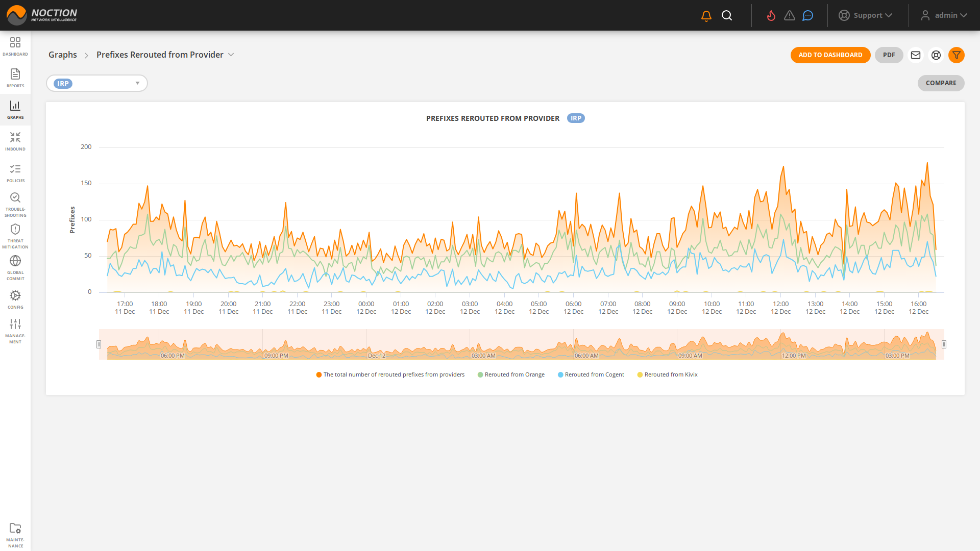Image resolution: width=980 pixels, height=551 pixels.
Task: Export the graph as PDF
Action: click(x=889, y=55)
